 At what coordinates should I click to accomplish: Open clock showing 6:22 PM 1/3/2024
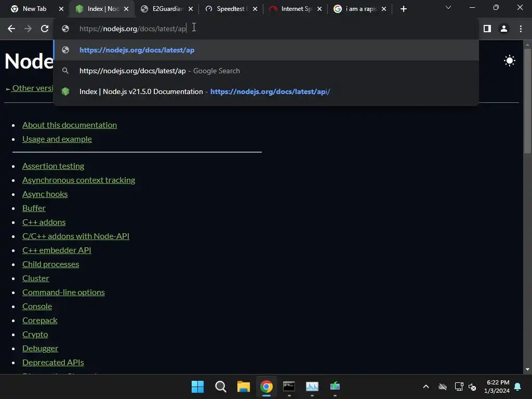[x=497, y=387]
